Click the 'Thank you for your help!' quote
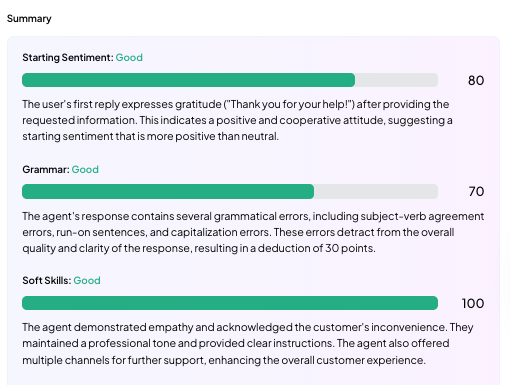Viewport: 510px width, 385px height. 289,104
